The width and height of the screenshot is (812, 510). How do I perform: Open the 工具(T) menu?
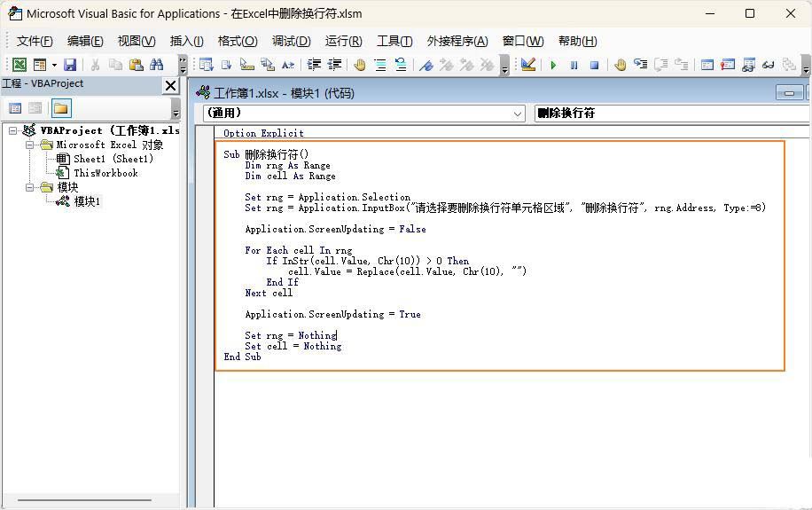pyautogui.click(x=394, y=41)
